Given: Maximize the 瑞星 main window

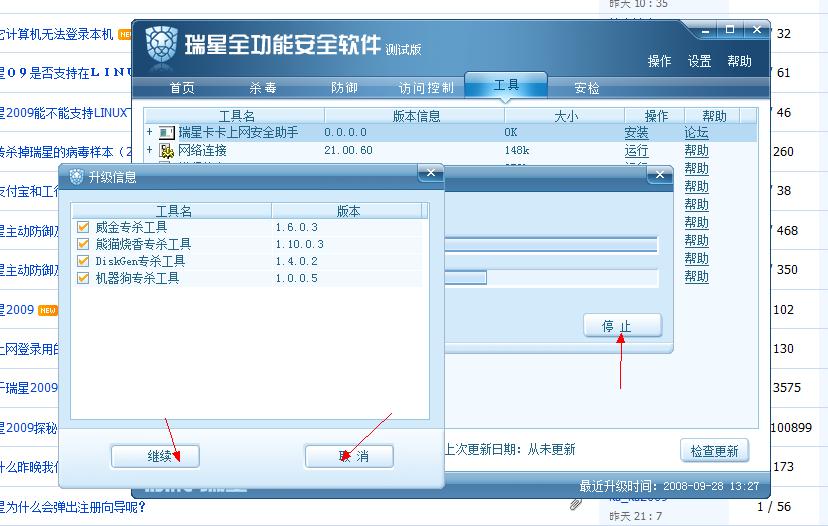Looking at the screenshot, I should 730,30.
